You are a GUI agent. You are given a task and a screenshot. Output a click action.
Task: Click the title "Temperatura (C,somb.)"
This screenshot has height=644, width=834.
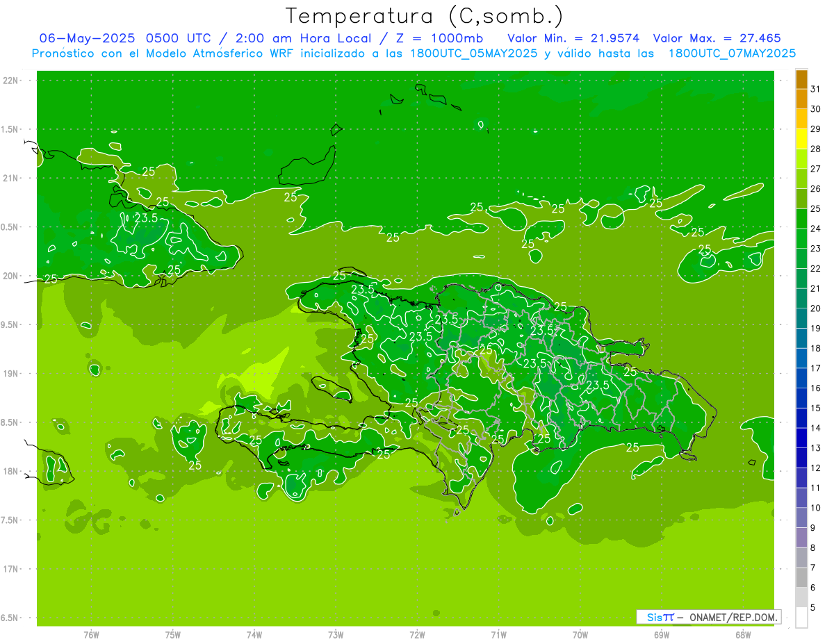425,16
